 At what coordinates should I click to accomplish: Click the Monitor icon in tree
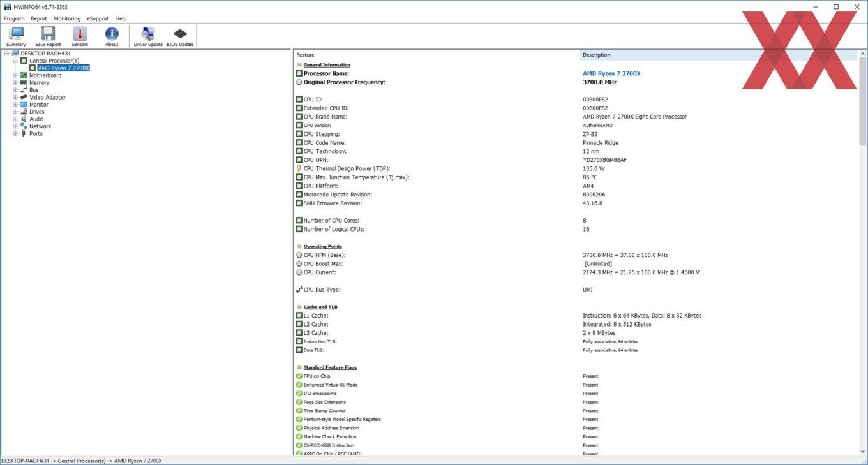click(x=24, y=105)
